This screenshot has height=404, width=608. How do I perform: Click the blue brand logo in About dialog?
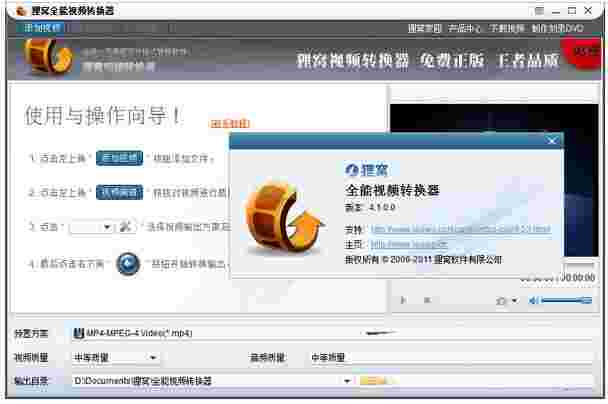click(x=367, y=170)
